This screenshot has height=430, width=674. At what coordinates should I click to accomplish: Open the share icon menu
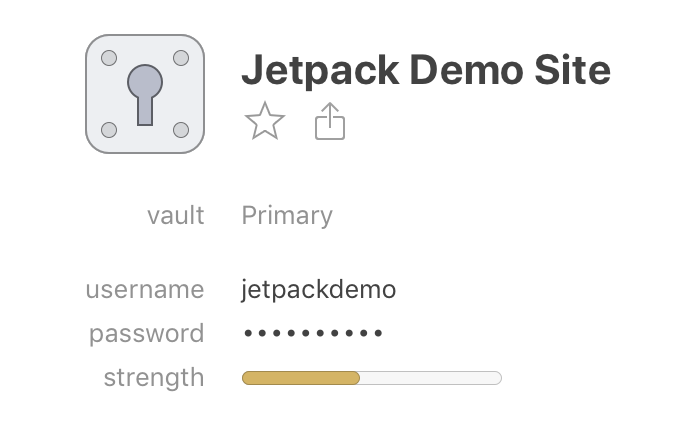tap(330, 123)
